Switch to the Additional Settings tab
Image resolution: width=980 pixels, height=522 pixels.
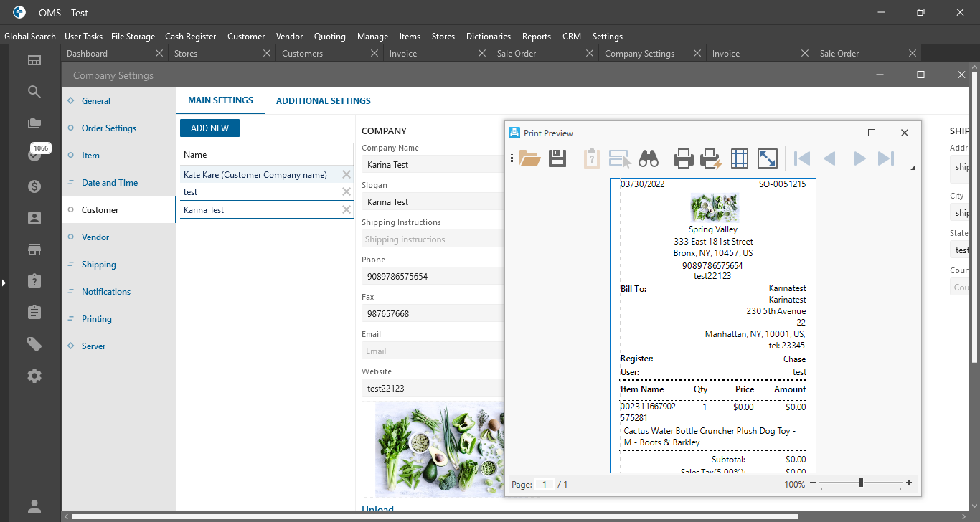tap(323, 101)
